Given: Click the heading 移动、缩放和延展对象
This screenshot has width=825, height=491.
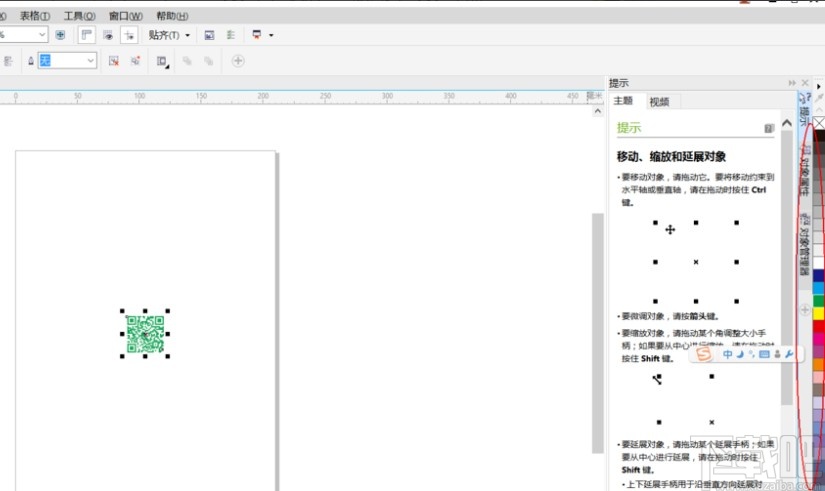Looking at the screenshot, I should 671,156.
